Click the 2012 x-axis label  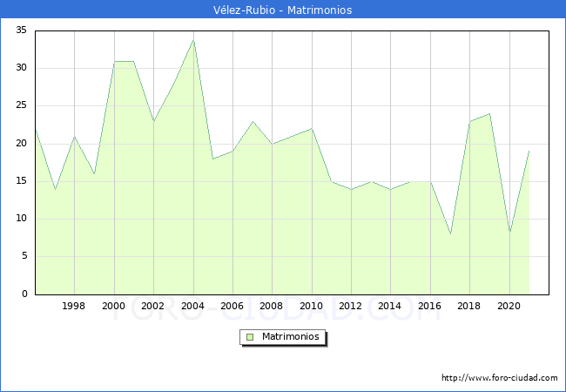pos(350,306)
